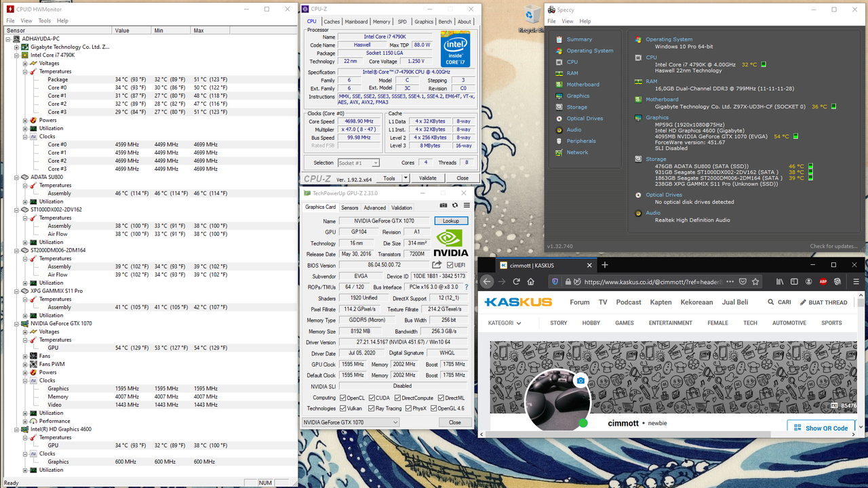This screenshot has height=488, width=868.
Task: Toggle the OpenCL checkbox
Action: (342, 398)
